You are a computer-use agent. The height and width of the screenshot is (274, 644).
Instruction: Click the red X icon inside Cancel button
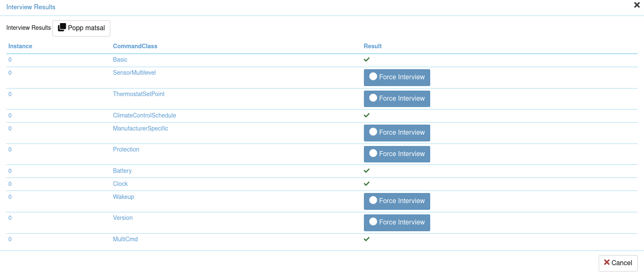(607, 263)
